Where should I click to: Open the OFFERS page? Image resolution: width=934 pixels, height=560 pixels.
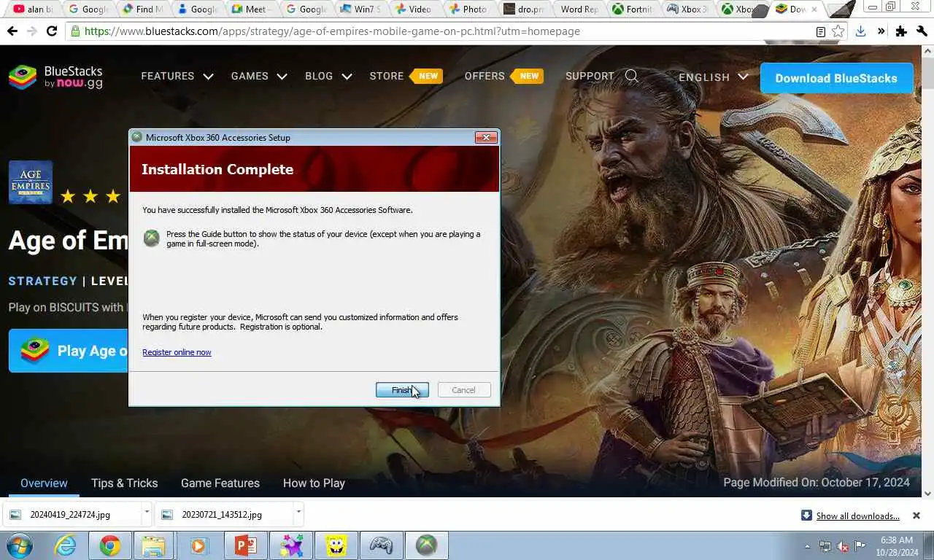[485, 76]
